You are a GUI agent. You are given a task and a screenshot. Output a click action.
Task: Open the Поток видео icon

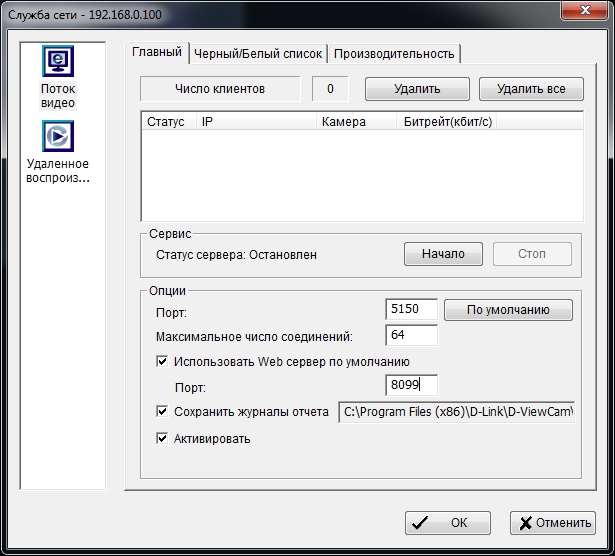tap(58, 63)
